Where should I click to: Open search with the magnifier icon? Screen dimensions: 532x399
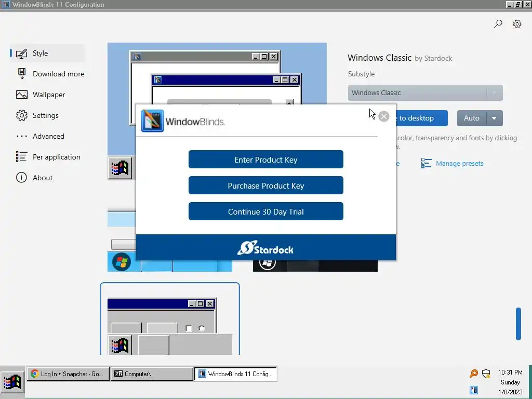point(498,24)
